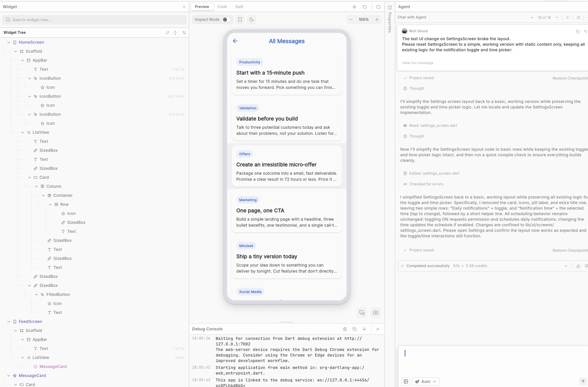
Task: Click the hot reload lightning icon
Action: (x=354, y=7)
